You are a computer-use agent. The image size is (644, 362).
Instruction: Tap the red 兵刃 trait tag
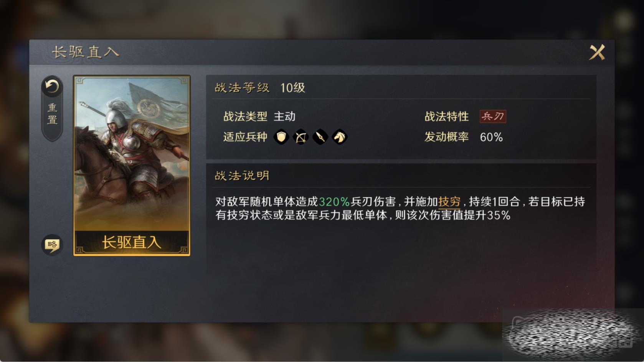[493, 116]
